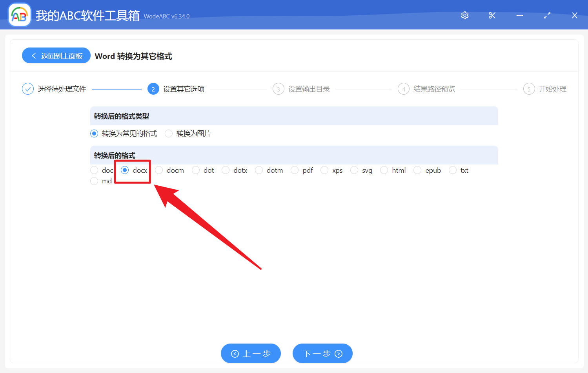Select the epub output format
The width and height of the screenshot is (588, 373).
417,170
